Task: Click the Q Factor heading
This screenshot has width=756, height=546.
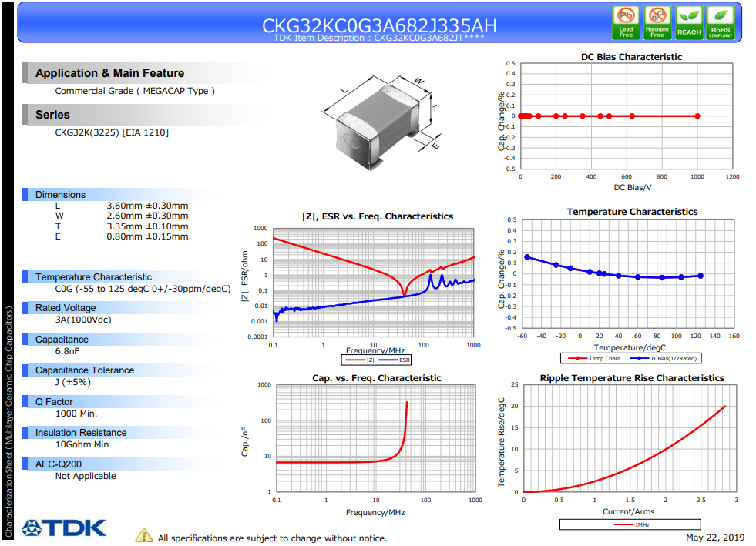Action: point(54,402)
